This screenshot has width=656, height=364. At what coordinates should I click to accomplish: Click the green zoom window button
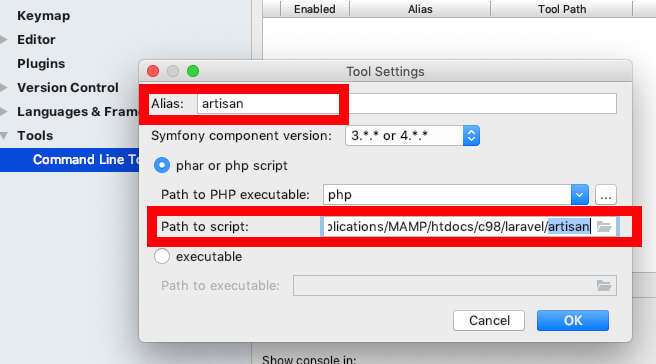[193, 71]
